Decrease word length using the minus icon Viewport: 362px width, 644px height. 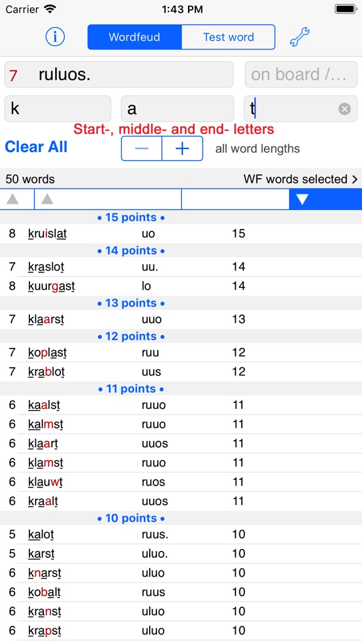click(141, 148)
